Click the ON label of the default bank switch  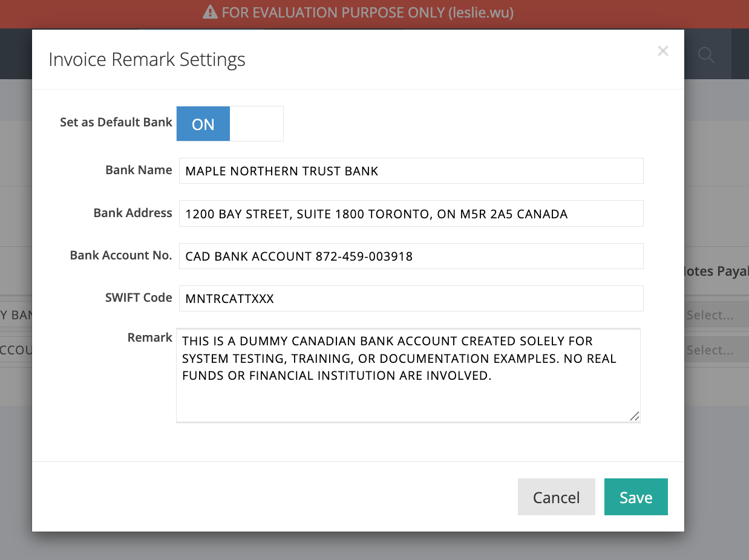[x=203, y=123]
